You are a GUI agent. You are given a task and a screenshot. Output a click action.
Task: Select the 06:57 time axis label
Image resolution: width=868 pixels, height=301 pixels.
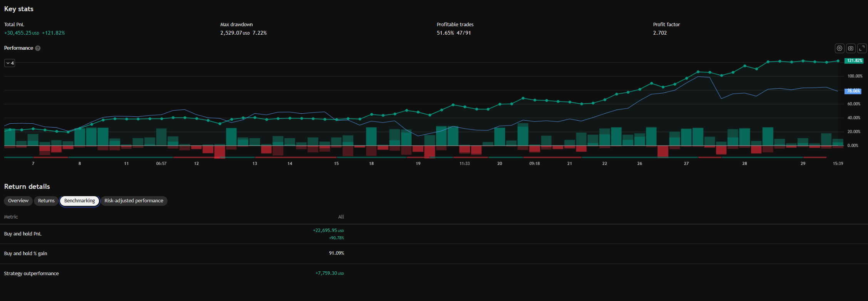tap(161, 164)
